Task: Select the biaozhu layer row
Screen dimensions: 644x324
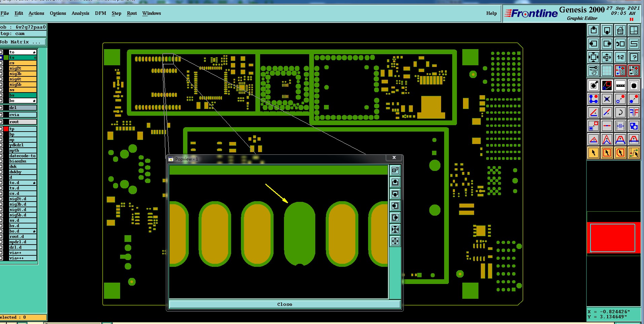Action: click(23, 161)
